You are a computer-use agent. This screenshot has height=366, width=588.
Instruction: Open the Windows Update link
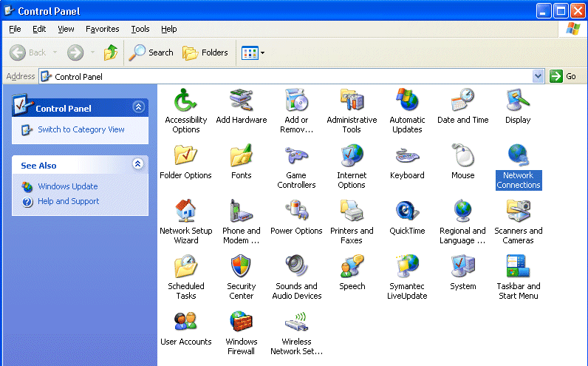(x=67, y=186)
